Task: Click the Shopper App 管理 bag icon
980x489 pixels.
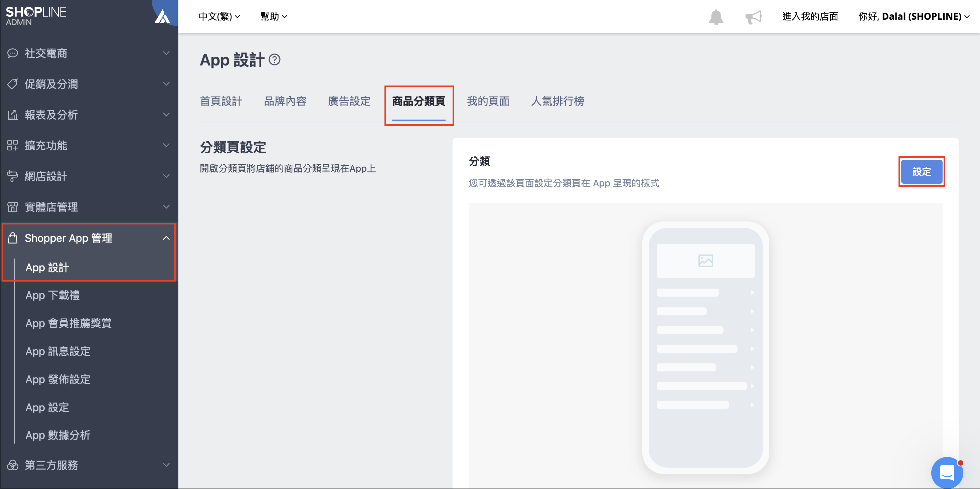Action: 13,238
